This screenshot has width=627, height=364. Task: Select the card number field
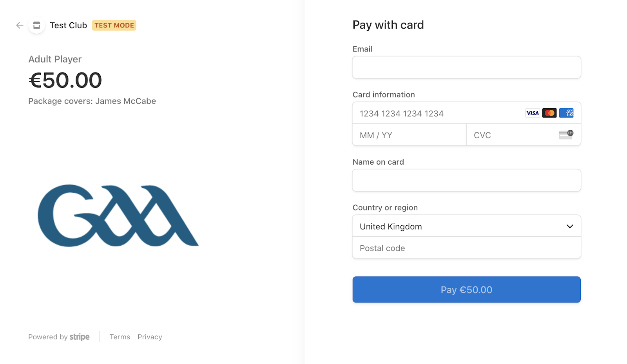click(466, 113)
